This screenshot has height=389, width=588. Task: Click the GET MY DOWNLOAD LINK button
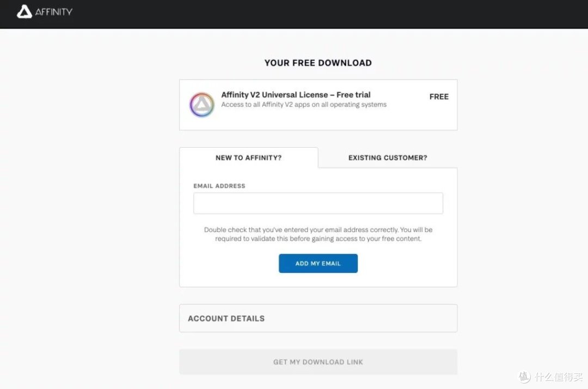tap(318, 361)
